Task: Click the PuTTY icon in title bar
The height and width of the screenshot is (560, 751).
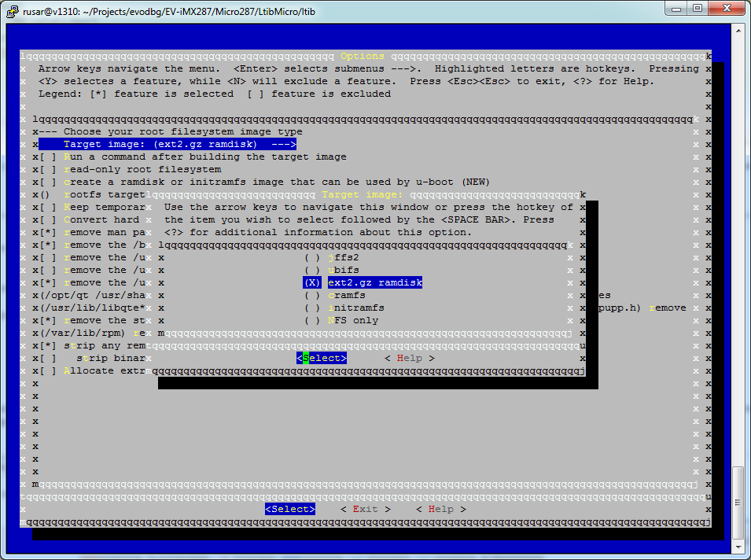Action: point(13,11)
